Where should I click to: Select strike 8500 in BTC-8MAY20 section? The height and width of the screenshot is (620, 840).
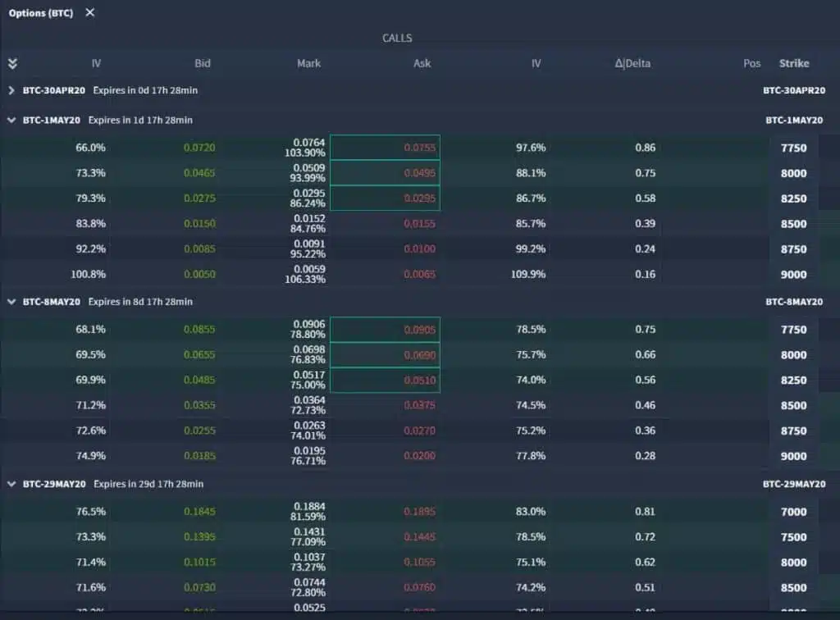(x=793, y=405)
